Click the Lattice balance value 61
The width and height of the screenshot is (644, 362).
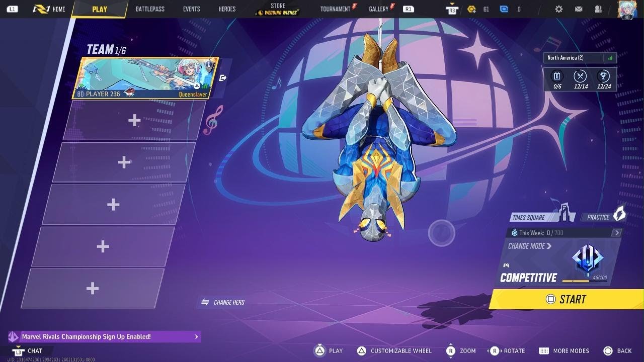click(486, 9)
